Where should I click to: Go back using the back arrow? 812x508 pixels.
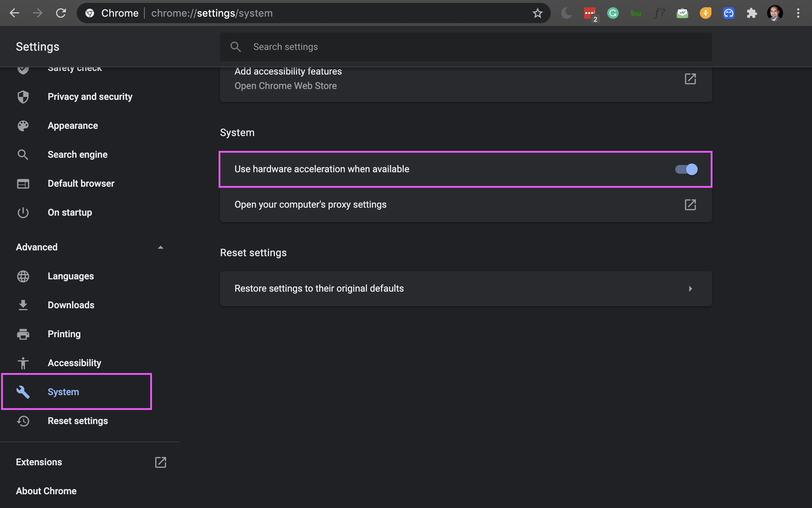[x=14, y=13]
